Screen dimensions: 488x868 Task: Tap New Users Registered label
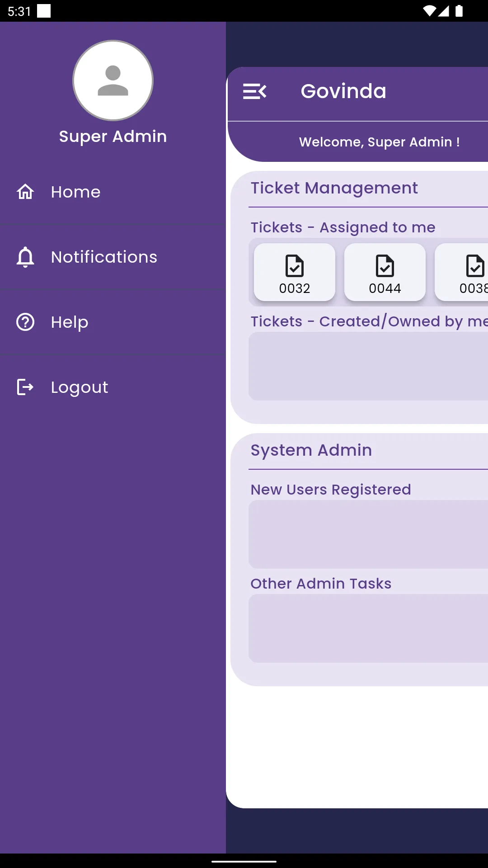(x=331, y=490)
